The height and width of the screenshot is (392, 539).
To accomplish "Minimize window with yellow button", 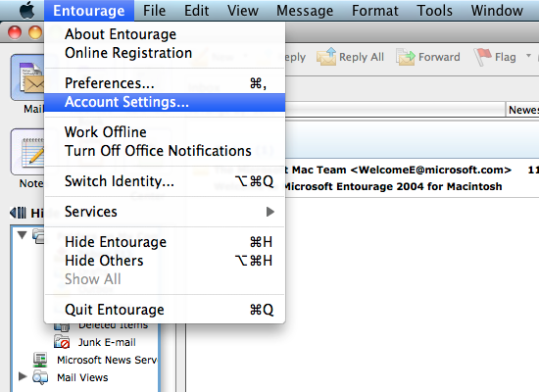I will tap(35, 32).
